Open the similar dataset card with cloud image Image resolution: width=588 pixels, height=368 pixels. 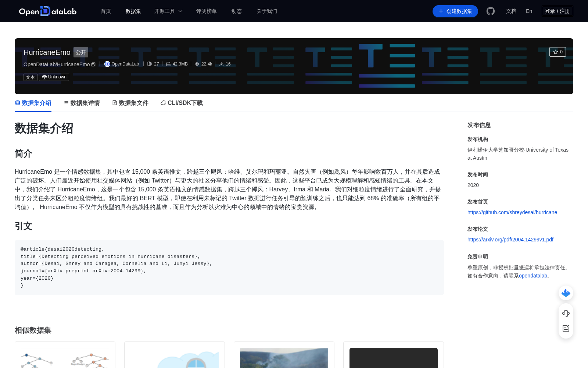coord(175,355)
